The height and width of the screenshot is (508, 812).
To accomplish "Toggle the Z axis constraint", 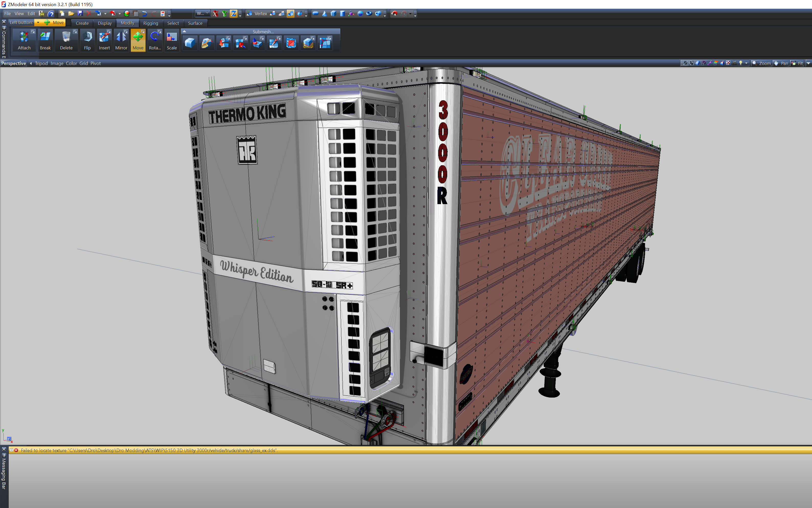I will coord(233,14).
